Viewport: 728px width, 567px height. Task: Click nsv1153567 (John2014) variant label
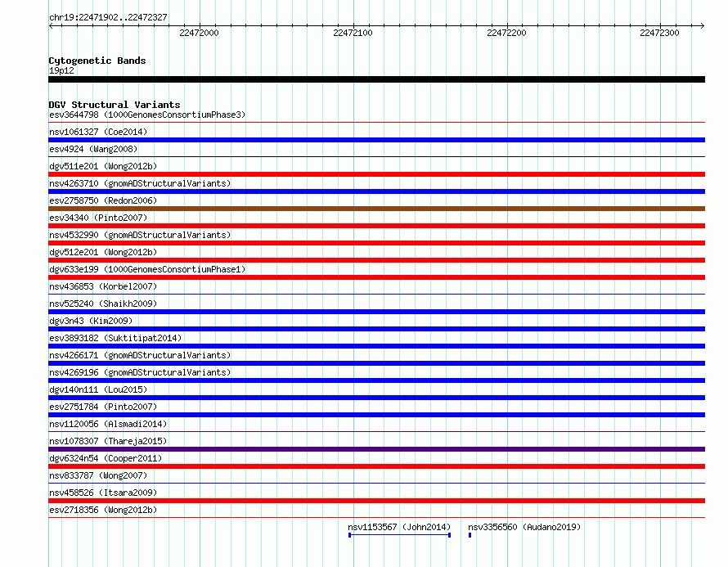point(399,527)
